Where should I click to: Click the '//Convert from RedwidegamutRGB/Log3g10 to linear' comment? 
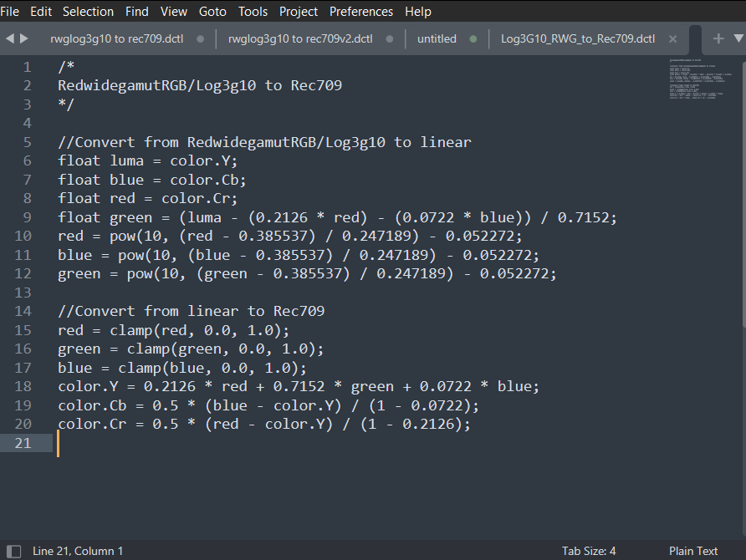pos(264,142)
